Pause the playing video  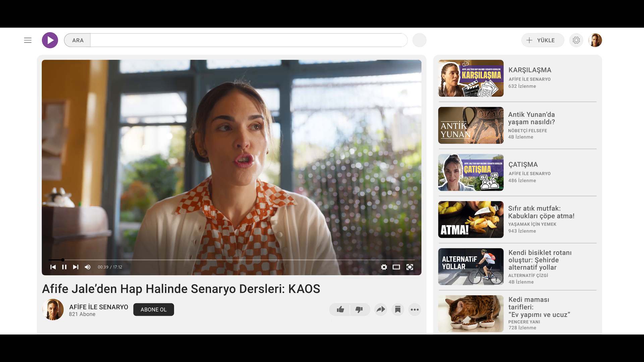(x=64, y=267)
